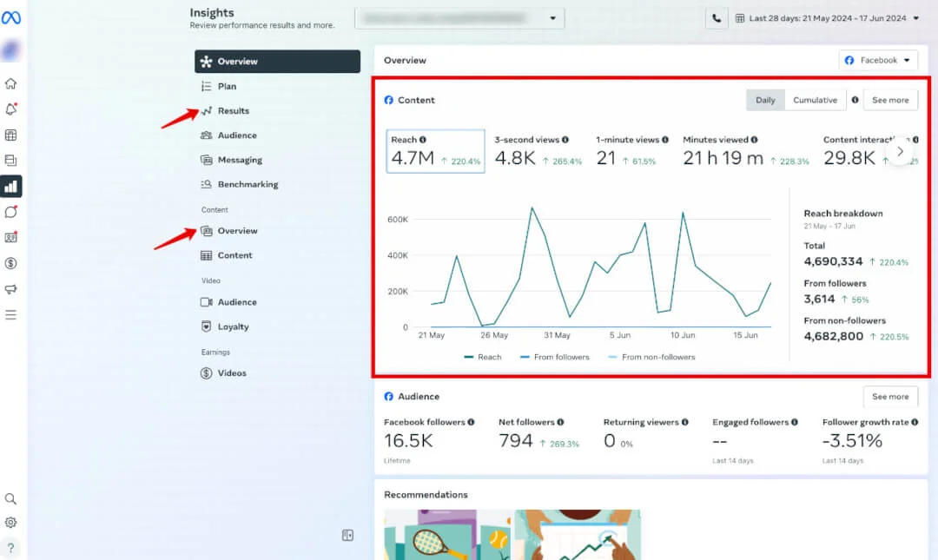Toggle From non-followers legend entry
Screen dimensions: 938x560
tap(651, 357)
